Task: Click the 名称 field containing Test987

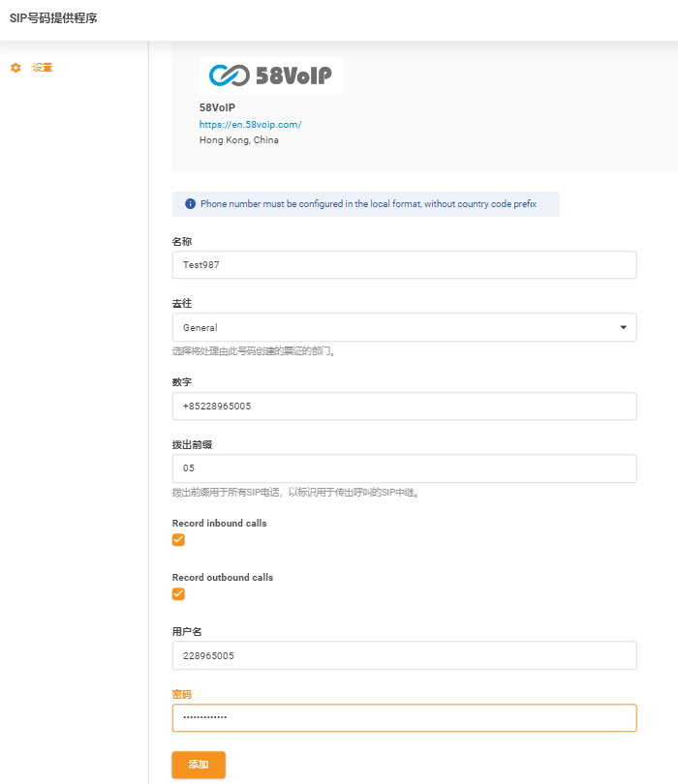Action: coord(404,264)
